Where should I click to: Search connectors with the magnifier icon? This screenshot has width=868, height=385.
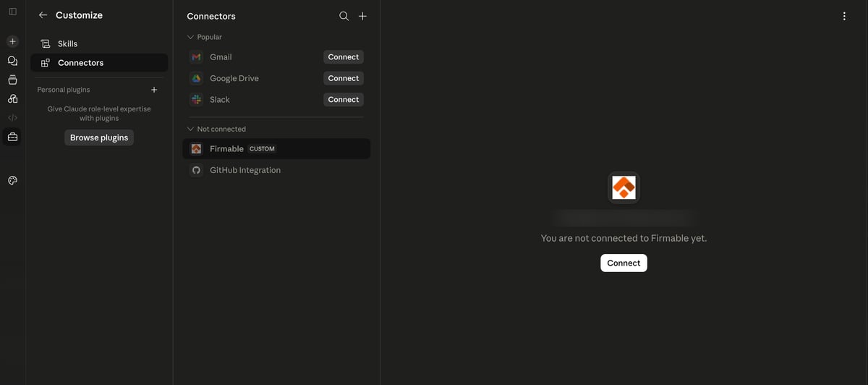click(x=344, y=16)
